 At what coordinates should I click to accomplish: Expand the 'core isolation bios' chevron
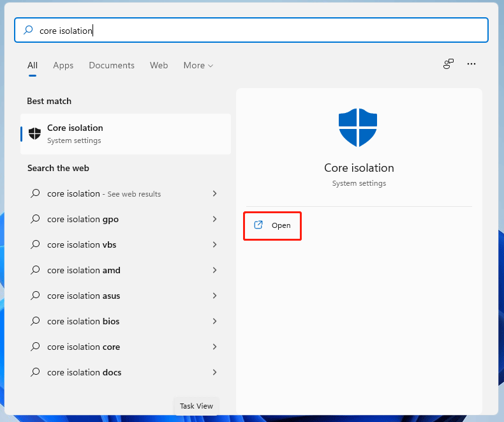tap(215, 321)
